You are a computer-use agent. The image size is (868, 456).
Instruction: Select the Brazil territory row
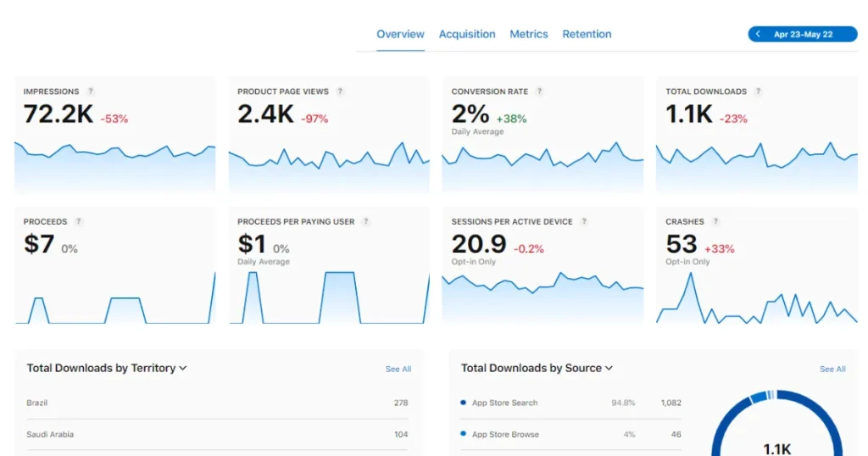(217, 403)
